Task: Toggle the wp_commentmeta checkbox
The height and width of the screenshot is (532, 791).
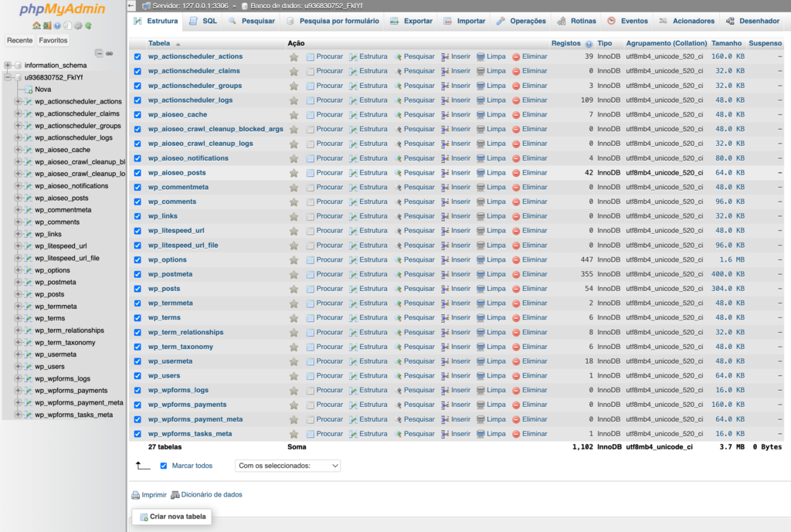Action: pyautogui.click(x=137, y=188)
